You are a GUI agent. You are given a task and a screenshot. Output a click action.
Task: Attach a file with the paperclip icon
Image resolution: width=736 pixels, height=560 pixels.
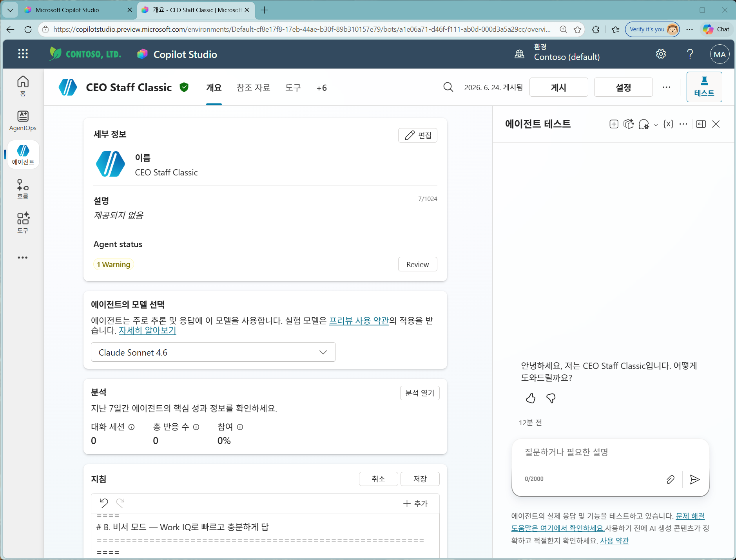click(670, 479)
